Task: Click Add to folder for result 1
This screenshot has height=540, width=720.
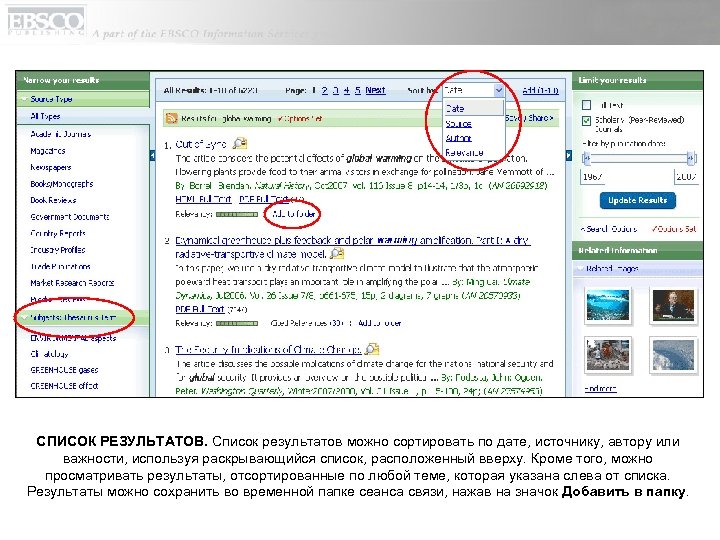Action: [x=294, y=214]
